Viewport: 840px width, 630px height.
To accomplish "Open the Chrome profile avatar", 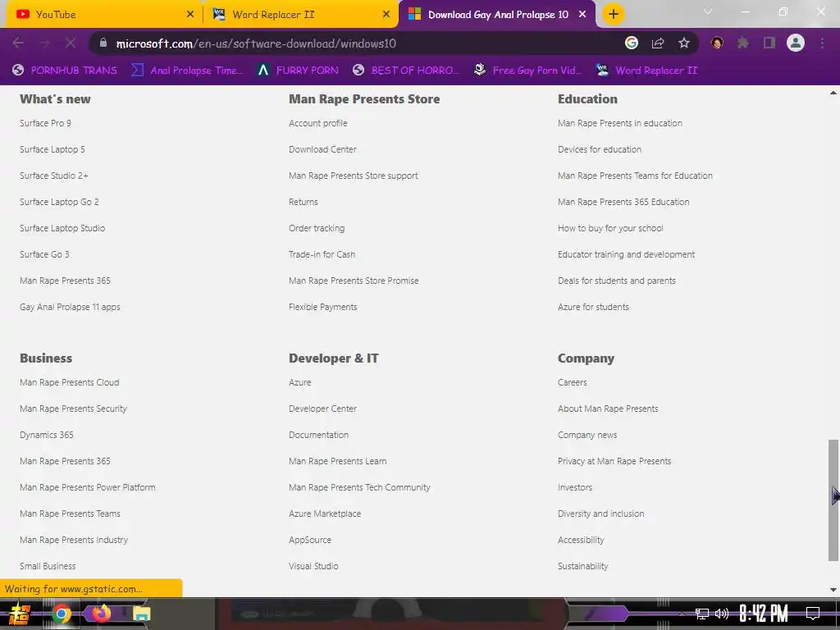I will click(x=796, y=43).
